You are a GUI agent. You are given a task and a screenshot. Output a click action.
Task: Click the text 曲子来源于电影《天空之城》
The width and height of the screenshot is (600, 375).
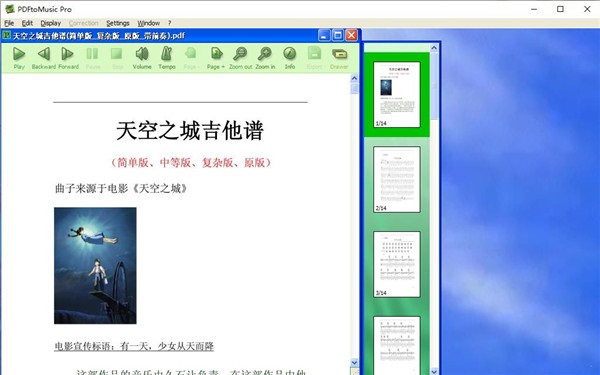click(x=121, y=188)
